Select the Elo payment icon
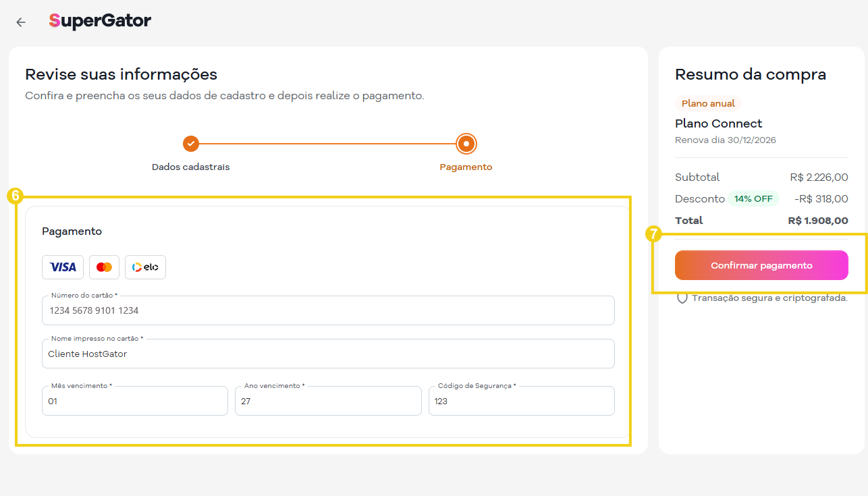Image resolution: width=868 pixels, height=496 pixels. tap(145, 267)
